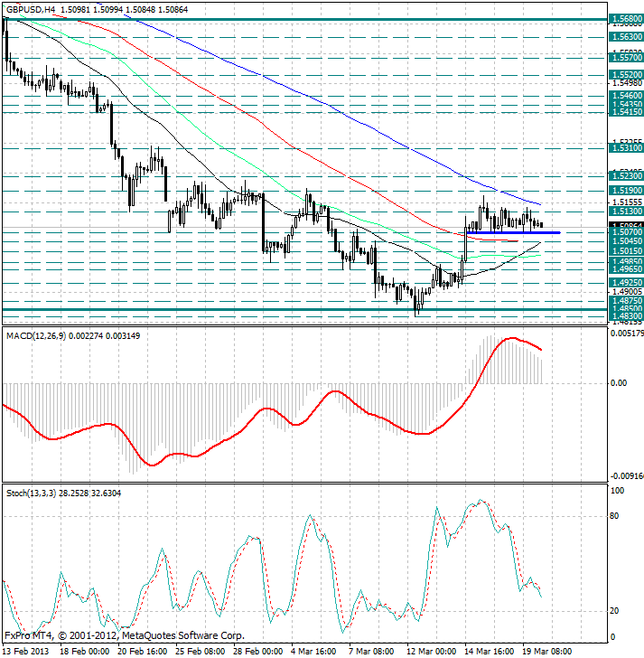Image resolution: width=644 pixels, height=658 pixels.
Task: Select the 7 Mar 08:00 time label
Action: (x=371, y=652)
